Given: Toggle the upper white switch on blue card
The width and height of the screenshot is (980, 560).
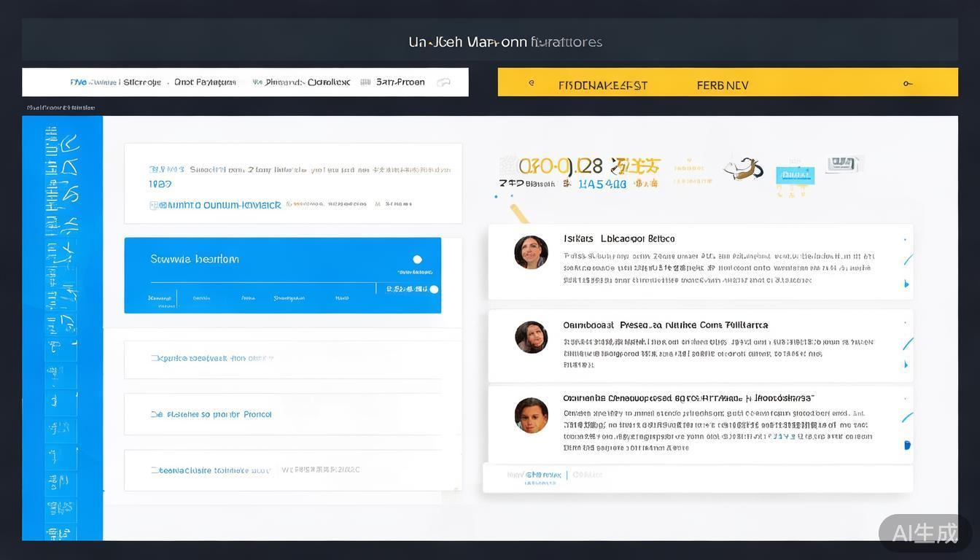Looking at the screenshot, I should click(417, 259).
